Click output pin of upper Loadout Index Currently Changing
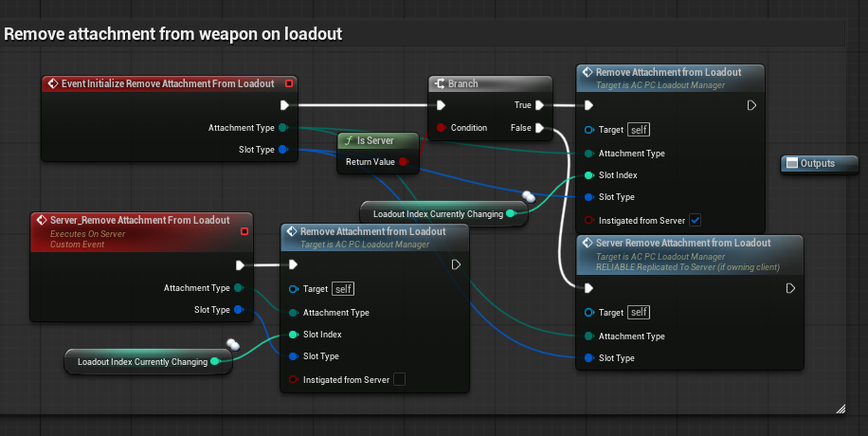Viewport: 868px width, 436px height. [511, 214]
